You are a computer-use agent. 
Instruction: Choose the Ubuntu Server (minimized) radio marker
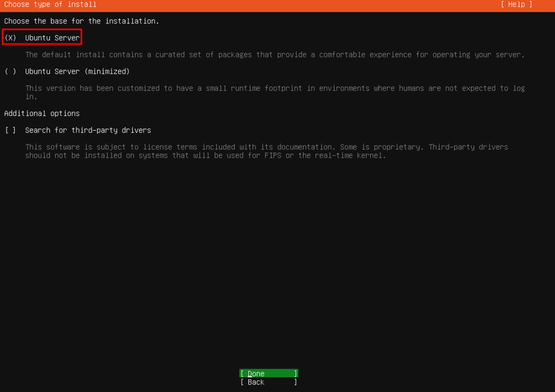(x=11, y=71)
